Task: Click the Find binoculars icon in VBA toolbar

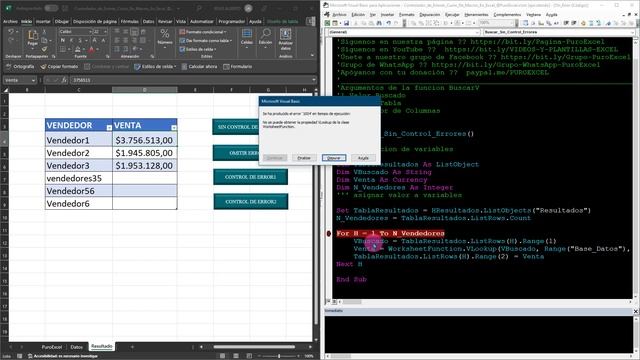Action: pos(379,23)
